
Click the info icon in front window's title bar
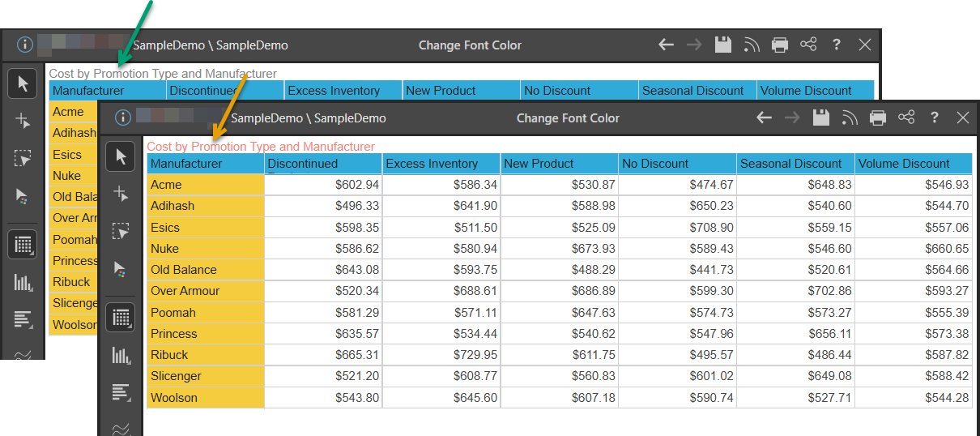pos(123,118)
